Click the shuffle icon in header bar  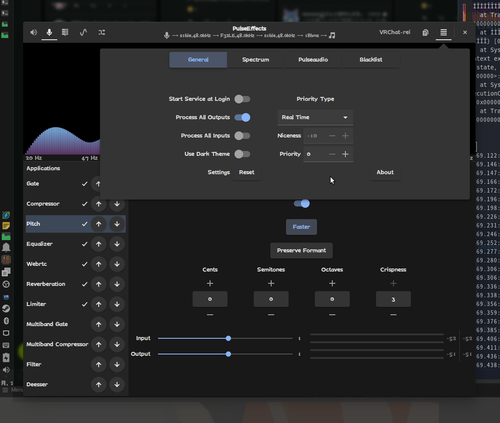(x=102, y=32)
